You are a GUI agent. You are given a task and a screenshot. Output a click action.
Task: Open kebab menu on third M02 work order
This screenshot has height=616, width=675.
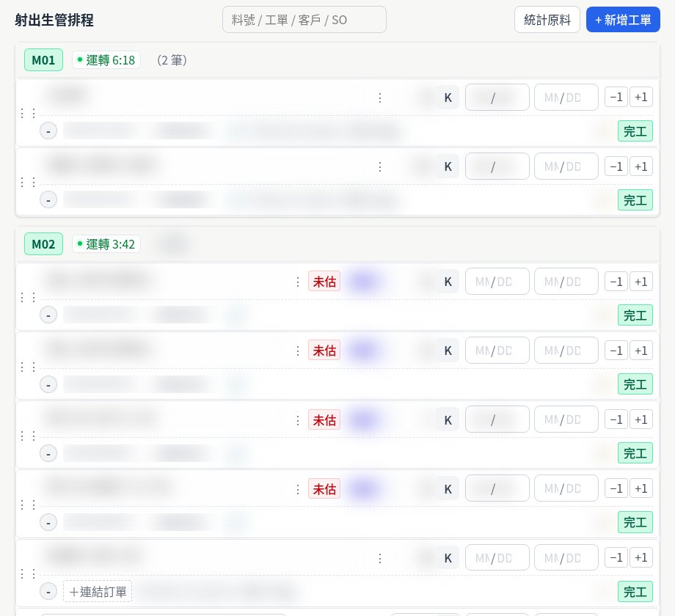(297, 420)
